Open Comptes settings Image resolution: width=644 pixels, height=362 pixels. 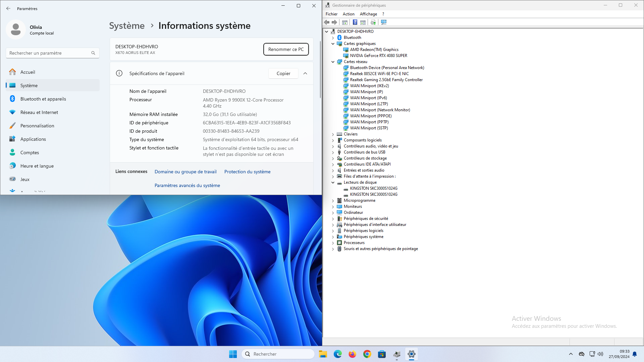tap(53, 153)
